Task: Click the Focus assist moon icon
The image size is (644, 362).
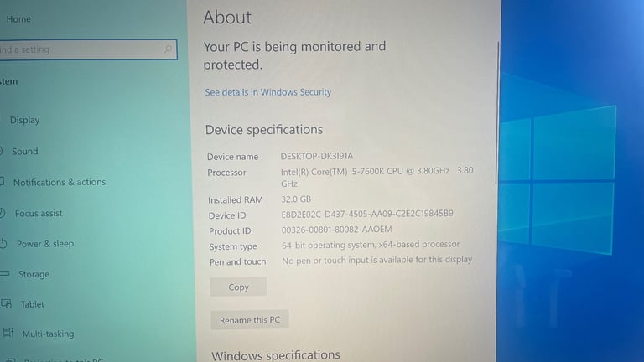Action: pos(2,213)
